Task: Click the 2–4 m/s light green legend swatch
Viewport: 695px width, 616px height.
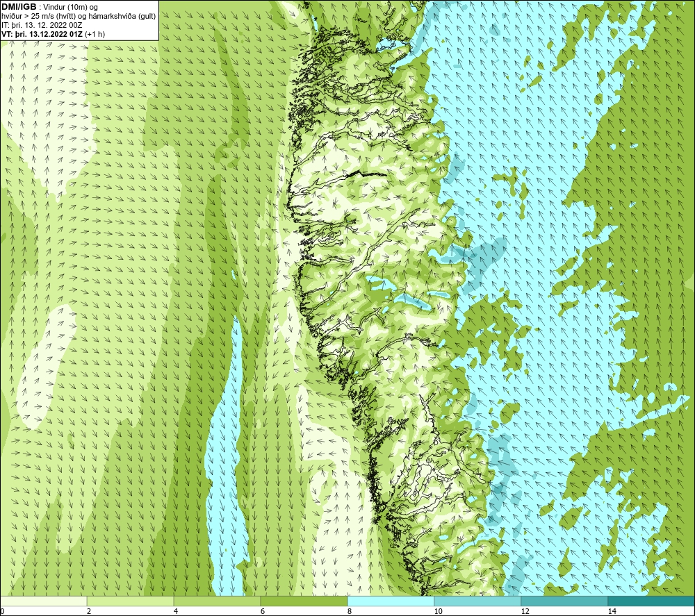Action: pyautogui.click(x=131, y=601)
